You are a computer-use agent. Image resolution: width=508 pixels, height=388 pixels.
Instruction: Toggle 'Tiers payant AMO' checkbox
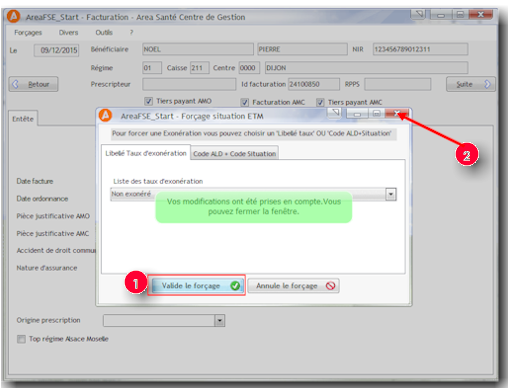(148, 101)
